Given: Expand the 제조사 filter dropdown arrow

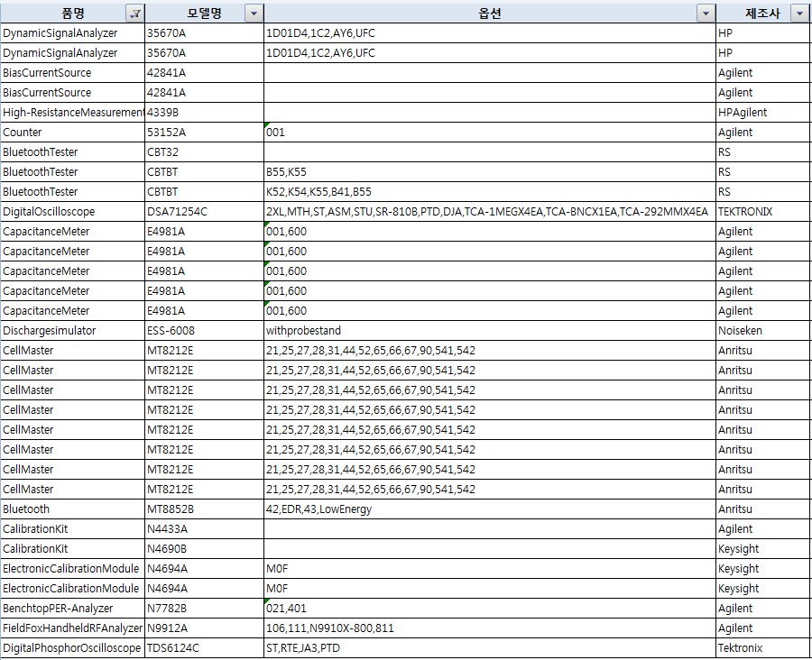Looking at the screenshot, I should coord(798,14).
